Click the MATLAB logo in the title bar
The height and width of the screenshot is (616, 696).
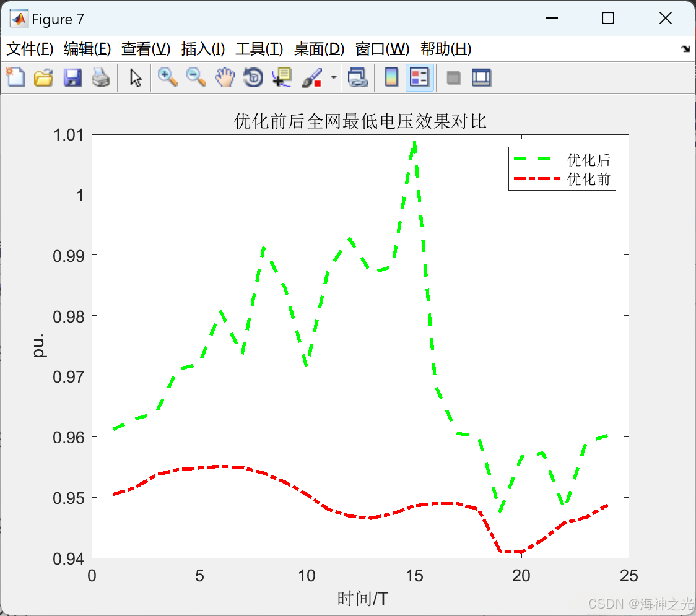[x=19, y=19]
